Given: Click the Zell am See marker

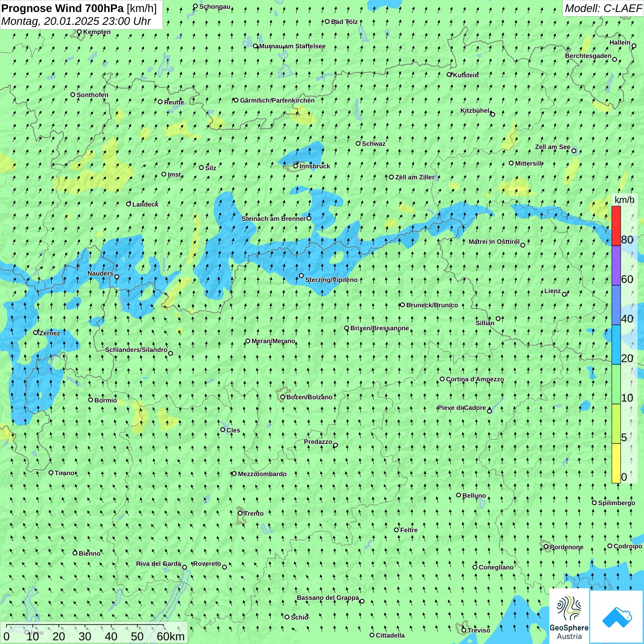Looking at the screenshot, I should pos(574,150).
